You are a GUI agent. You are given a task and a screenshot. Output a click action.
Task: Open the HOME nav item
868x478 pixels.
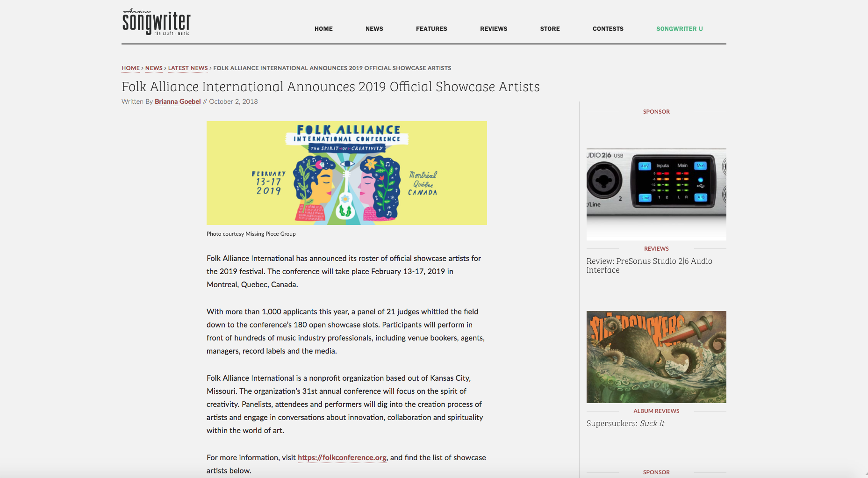323,29
